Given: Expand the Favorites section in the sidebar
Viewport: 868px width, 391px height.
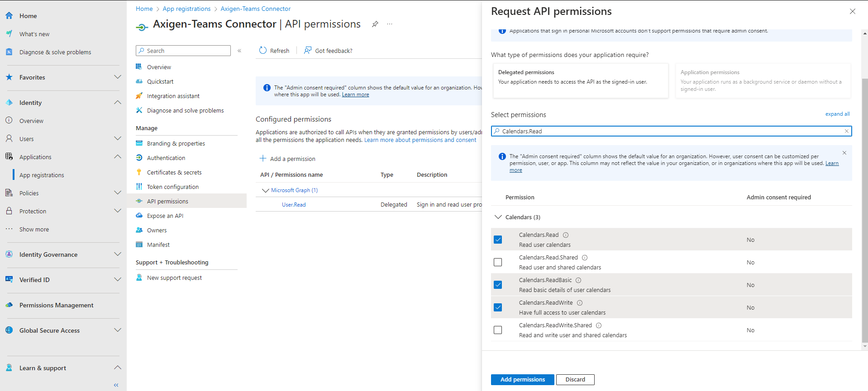Looking at the screenshot, I should pyautogui.click(x=118, y=77).
